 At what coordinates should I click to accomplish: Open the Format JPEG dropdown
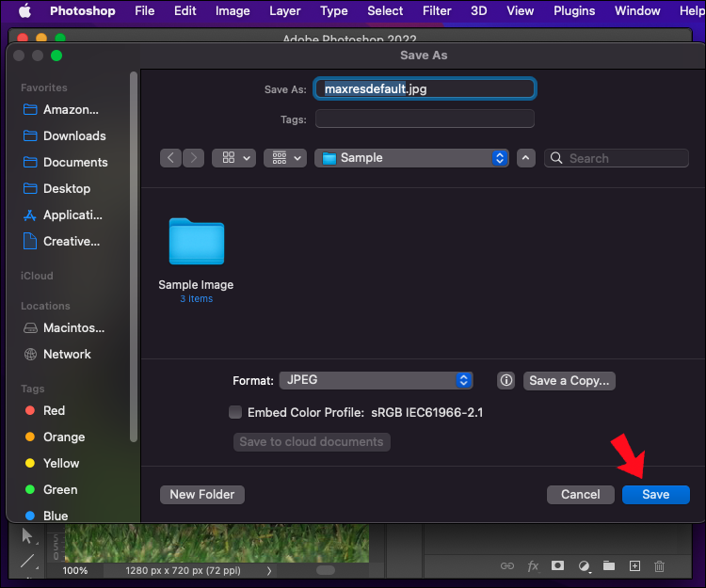pos(376,380)
